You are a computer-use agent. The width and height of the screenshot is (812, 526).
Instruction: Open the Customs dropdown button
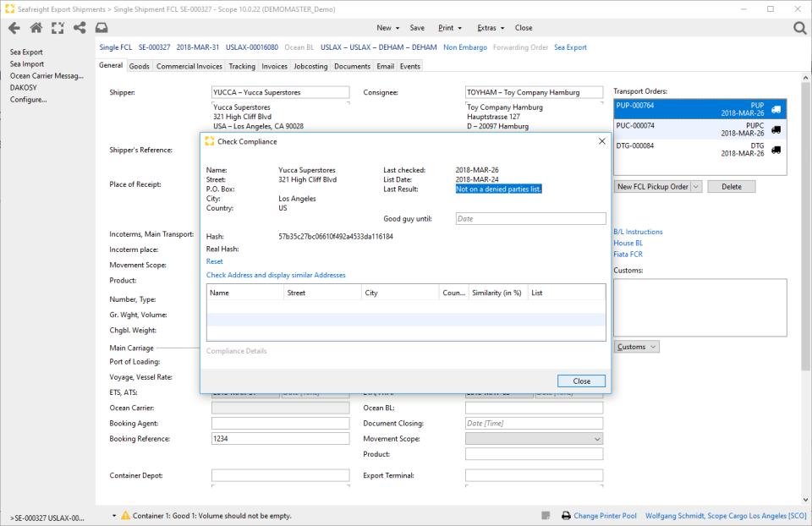point(636,347)
